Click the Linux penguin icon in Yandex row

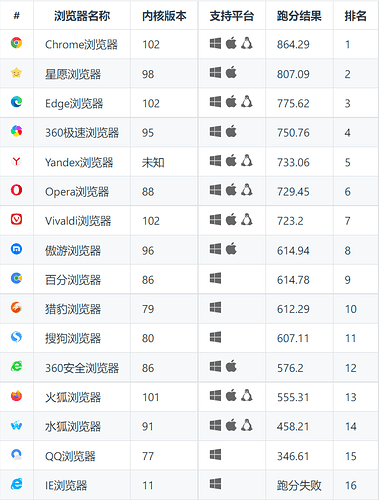pyautogui.click(x=247, y=161)
